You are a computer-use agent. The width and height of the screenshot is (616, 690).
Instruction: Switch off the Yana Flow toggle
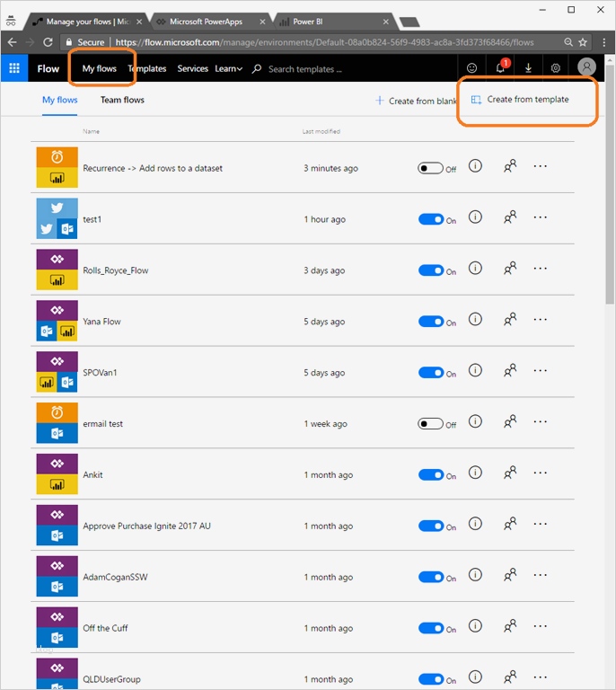[431, 322]
